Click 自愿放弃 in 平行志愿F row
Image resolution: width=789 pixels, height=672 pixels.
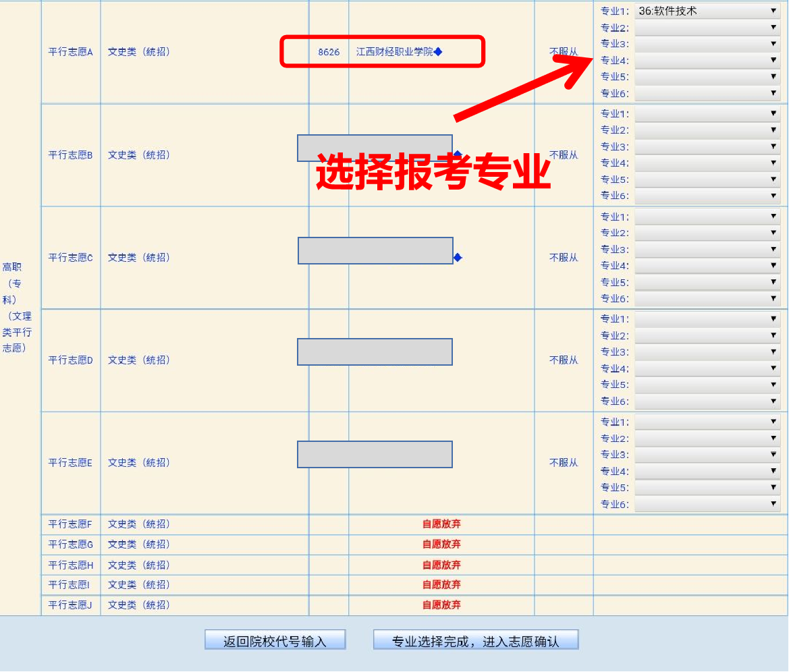(441, 524)
